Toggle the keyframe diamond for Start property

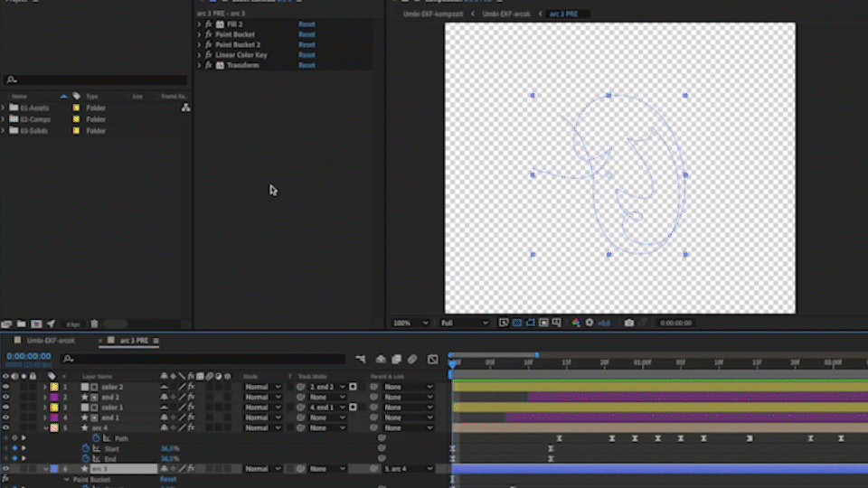click(15, 449)
